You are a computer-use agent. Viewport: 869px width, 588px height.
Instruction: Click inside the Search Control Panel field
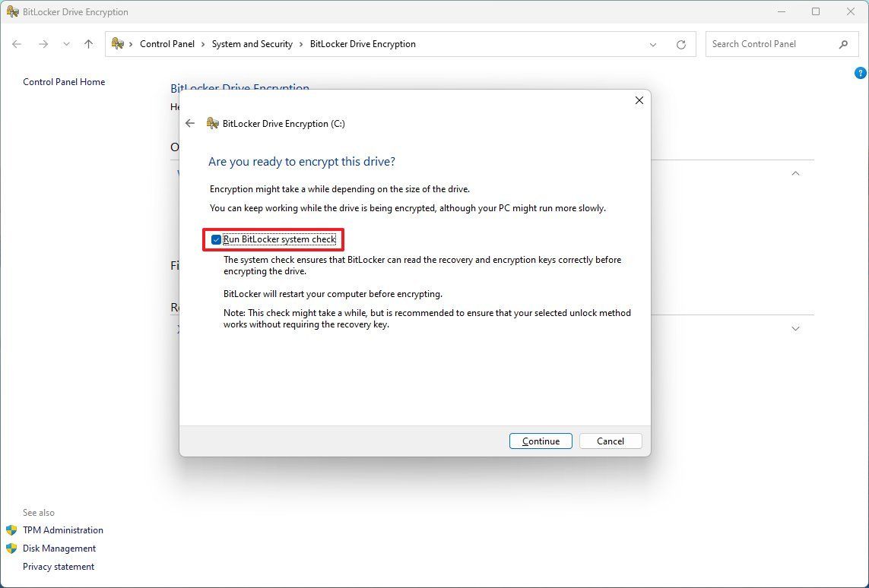coord(768,44)
